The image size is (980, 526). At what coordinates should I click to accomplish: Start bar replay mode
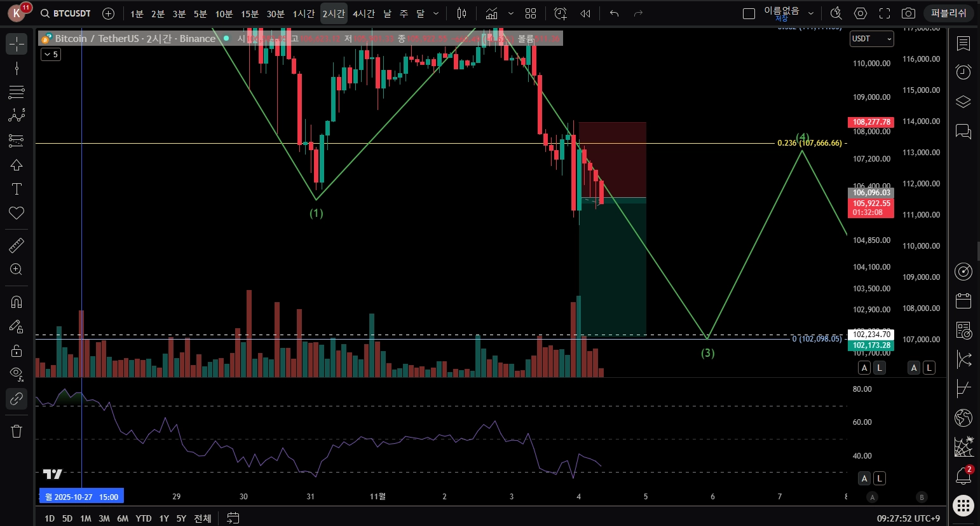point(585,13)
